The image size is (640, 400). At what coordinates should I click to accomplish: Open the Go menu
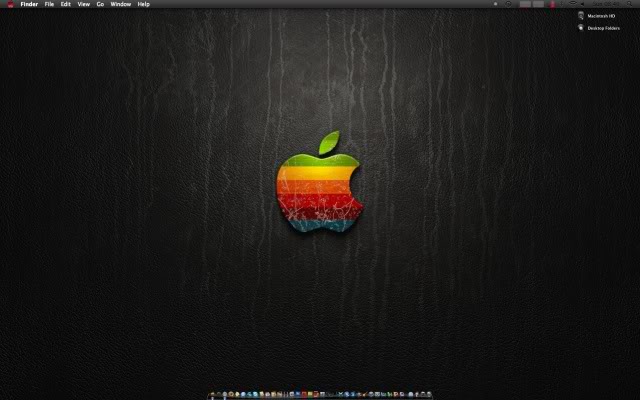click(100, 4)
